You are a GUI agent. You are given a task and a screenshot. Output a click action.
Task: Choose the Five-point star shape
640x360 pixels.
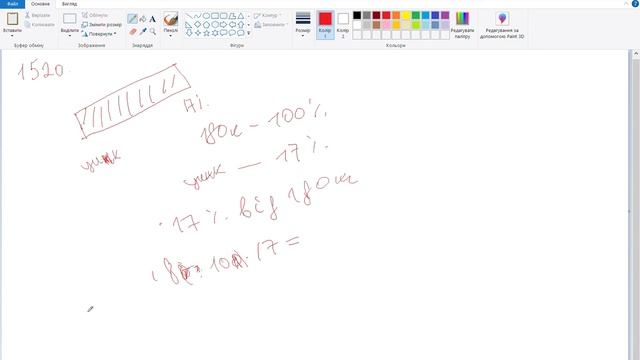tap(206, 33)
